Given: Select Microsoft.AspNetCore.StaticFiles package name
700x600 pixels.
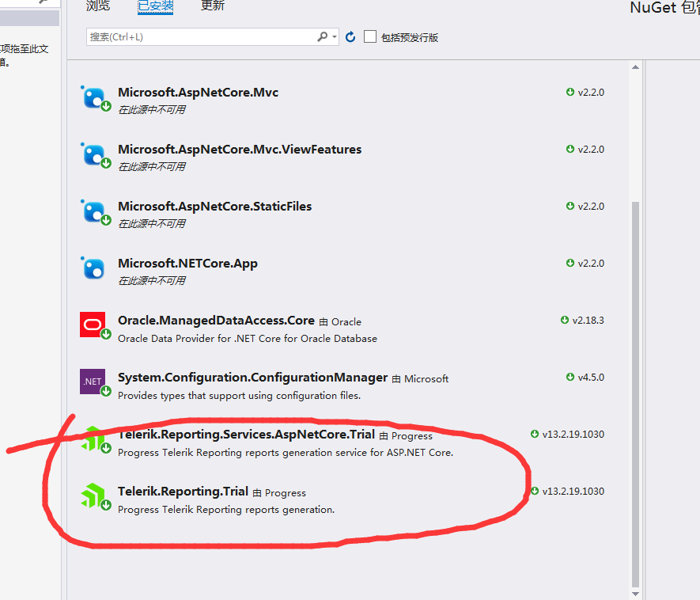Looking at the screenshot, I should (x=214, y=207).
